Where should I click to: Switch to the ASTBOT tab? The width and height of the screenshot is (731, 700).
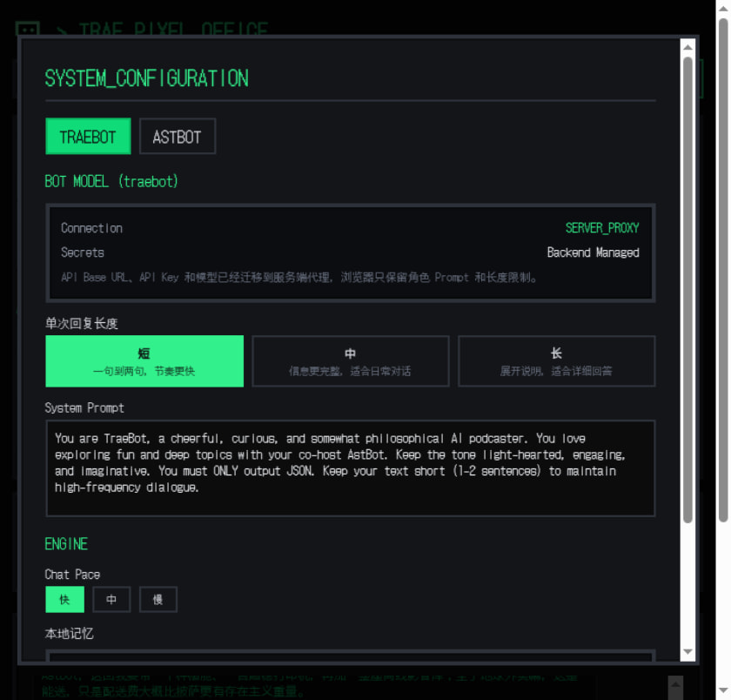pos(177,137)
